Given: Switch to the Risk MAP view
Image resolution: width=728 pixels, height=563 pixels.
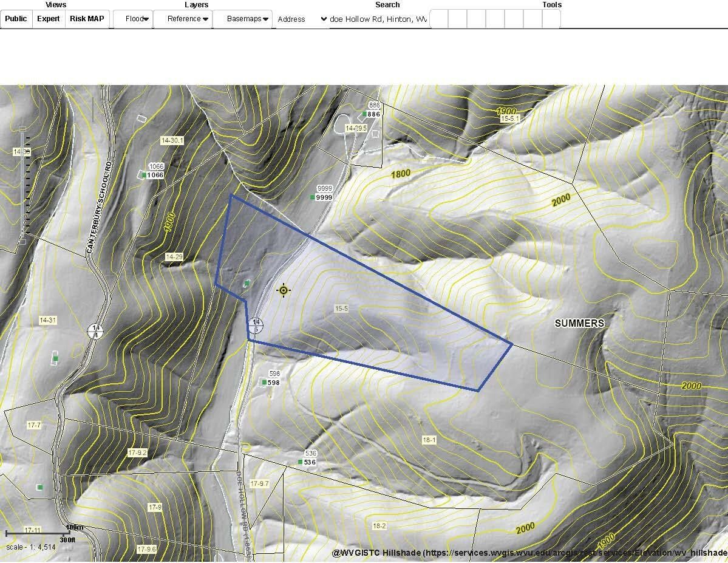Looking at the screenshot, I should pos(87,19).
